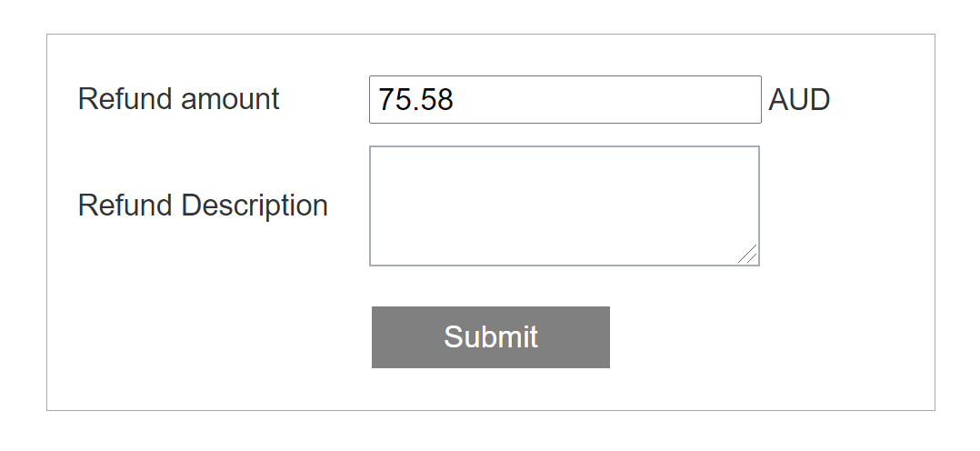Place cursor on the 75.58 value

tap(416, 100)
